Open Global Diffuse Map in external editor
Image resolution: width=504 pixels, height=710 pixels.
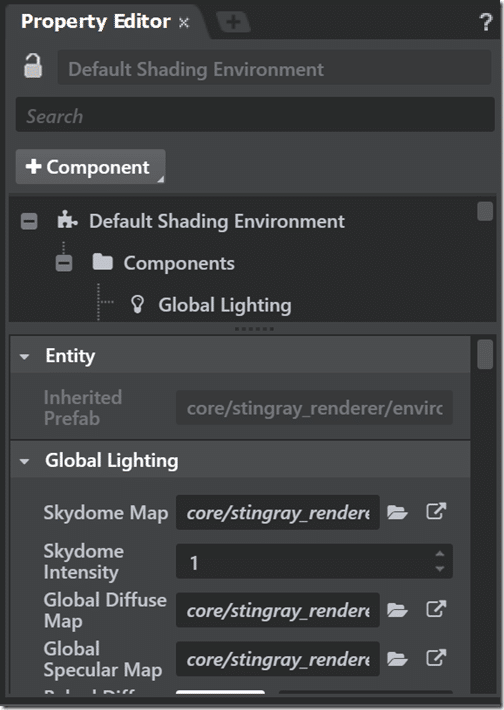[436, 609]
